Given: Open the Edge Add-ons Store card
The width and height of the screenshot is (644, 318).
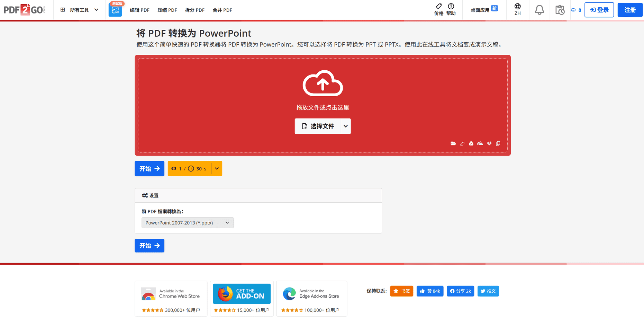Looking at the screenshot, I should (x=312, y=299).
